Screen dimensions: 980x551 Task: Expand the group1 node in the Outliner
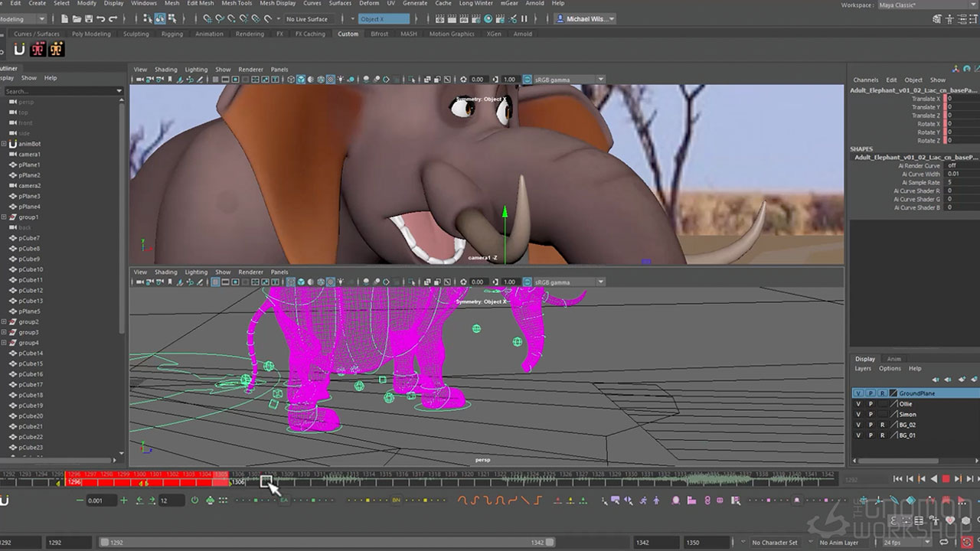(x=4, y=217)
